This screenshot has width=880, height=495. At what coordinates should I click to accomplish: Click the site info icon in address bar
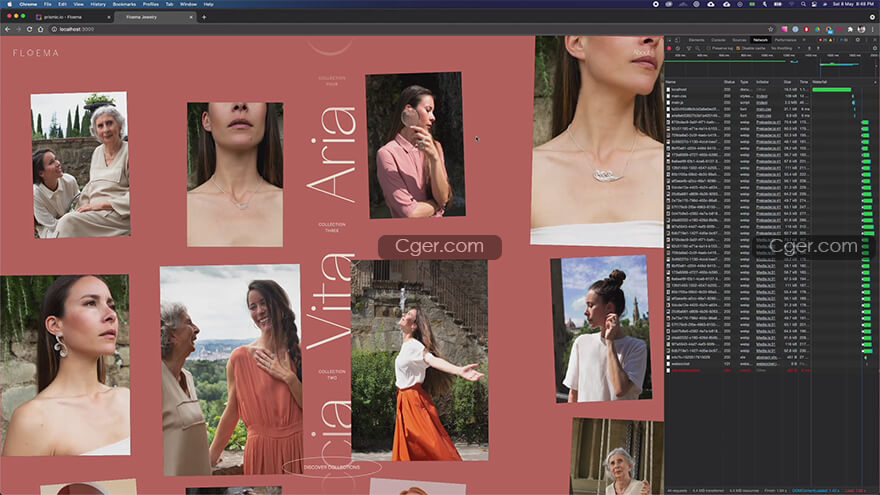click(54, 29)
